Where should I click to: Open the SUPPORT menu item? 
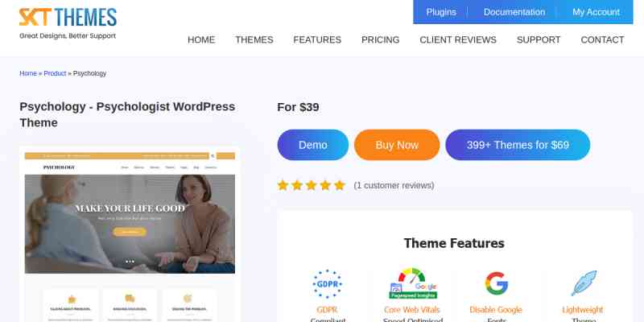[x=539, y=39]
